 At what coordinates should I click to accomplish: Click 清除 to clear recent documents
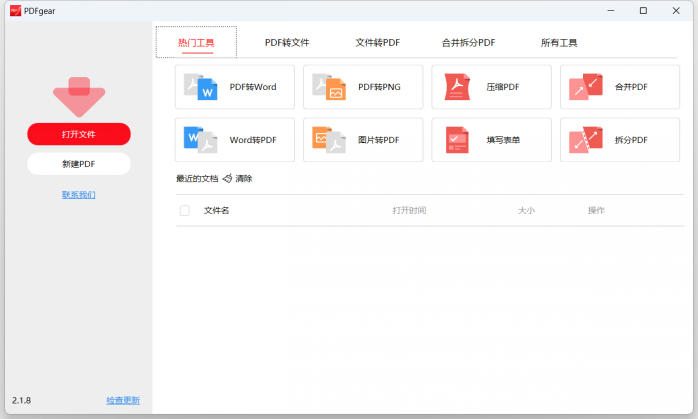click(244, 179)
